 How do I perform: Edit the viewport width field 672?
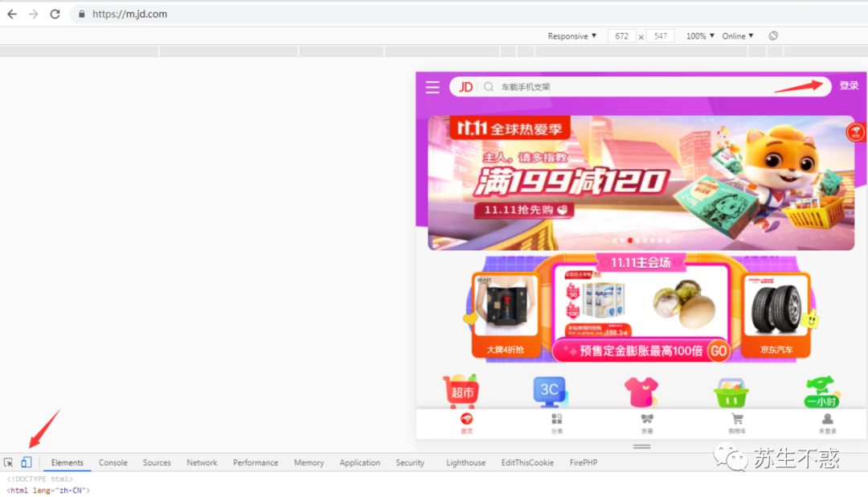(621, 36)
